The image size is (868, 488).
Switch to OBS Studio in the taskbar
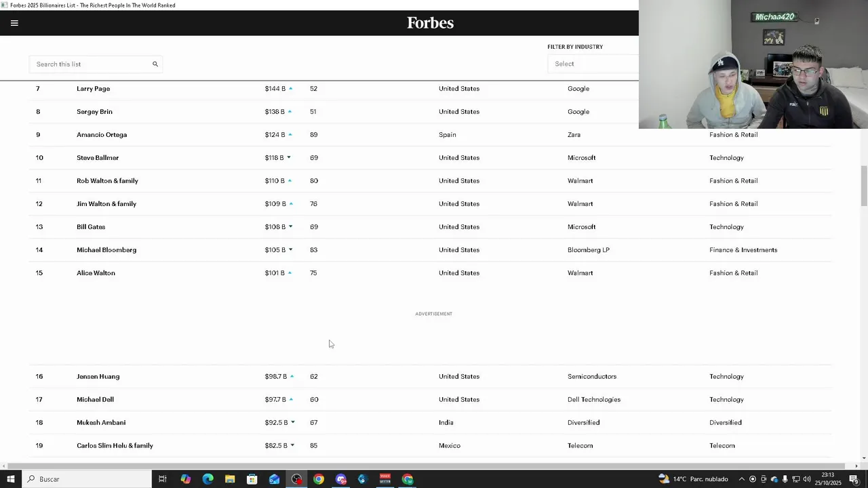(x=296, y=479)
